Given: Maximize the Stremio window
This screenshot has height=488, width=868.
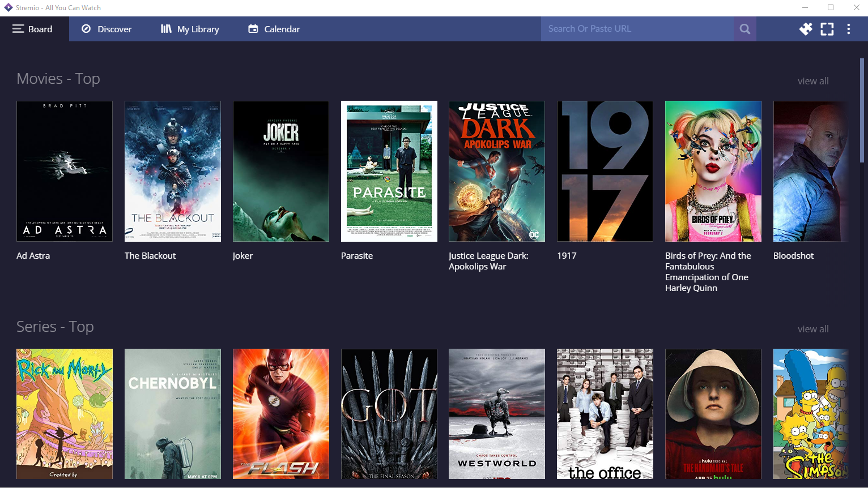Looking at the screenshot, I should [x=831, y=7].
